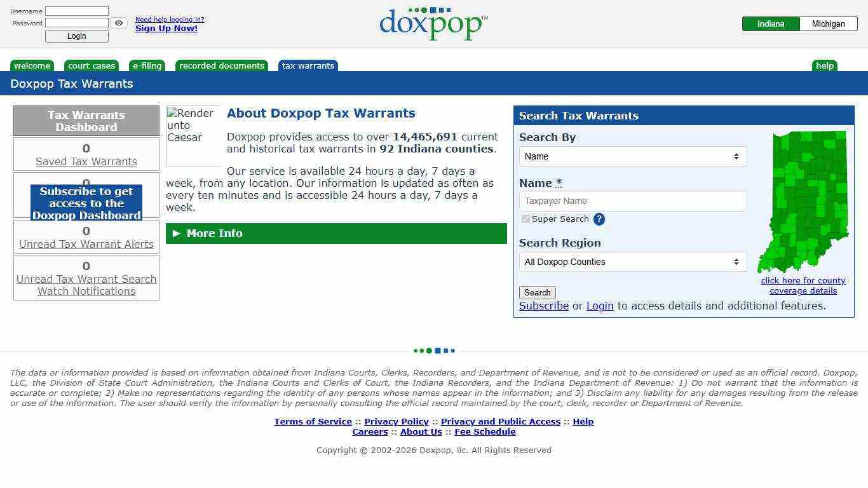Switch to the court cases tab
Viewport: 868px width, 488px height.
coord(92,65)
